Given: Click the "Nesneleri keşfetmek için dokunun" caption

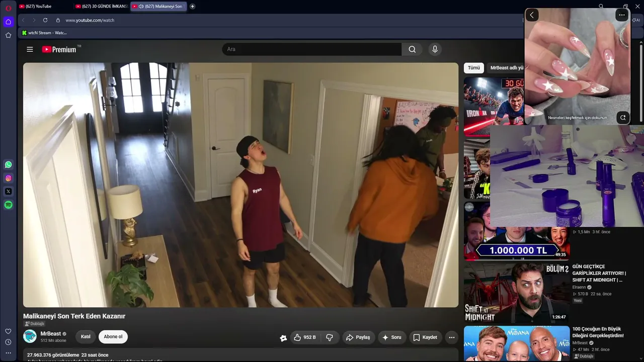Looking at the screenshot, I should point(577,118).
